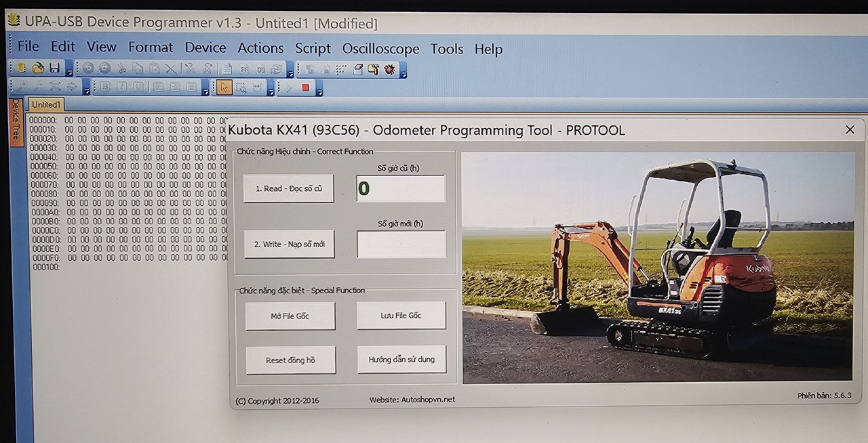Image resolution: width=868 pixels, height=443 pixels.
Task: Click the FF fill buffer icon
Action: [244, 69]
